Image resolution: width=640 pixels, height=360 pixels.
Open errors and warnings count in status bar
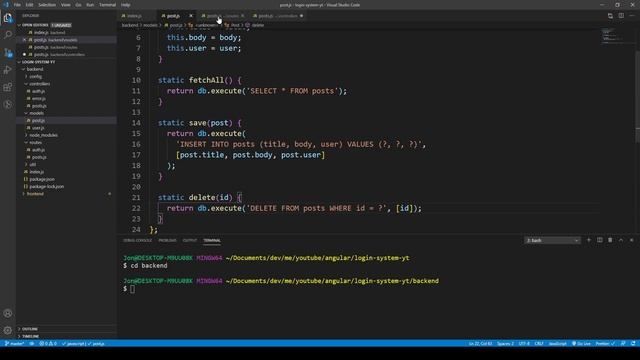click(x=48, y=344)
